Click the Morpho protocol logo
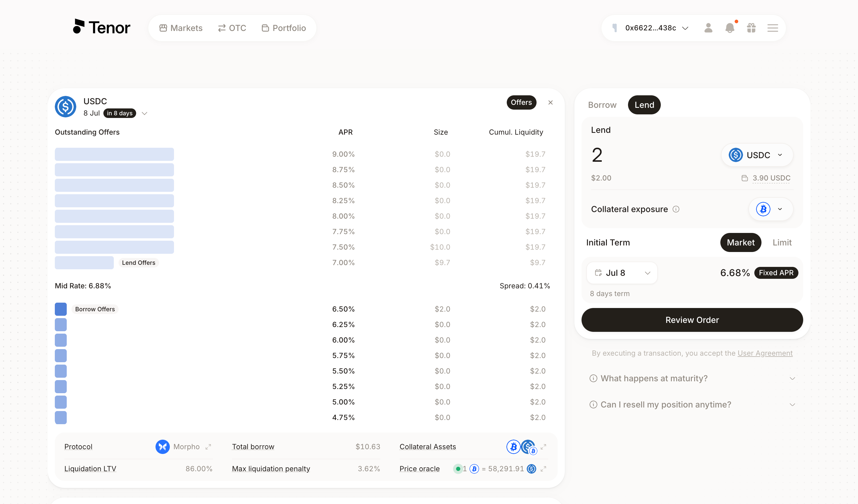This screenshot has height=504, width=858. coord(163,447)
